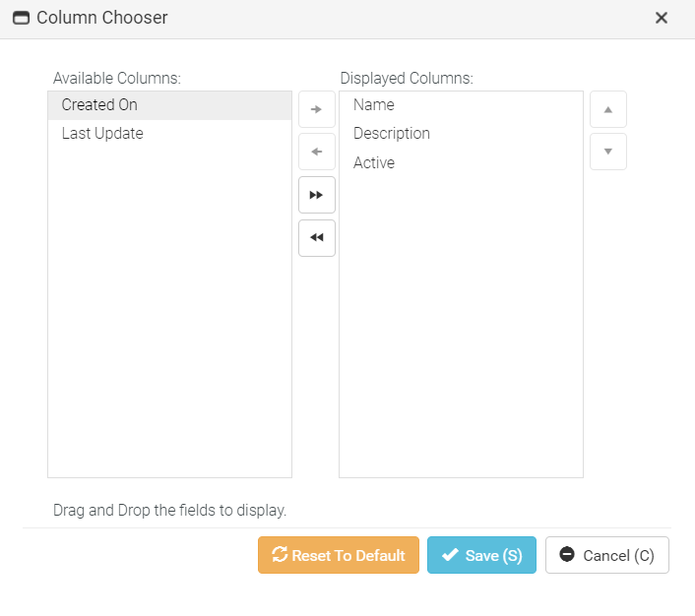Viewport: 695px width, 616px height.
Task: Cancel the column changes
Action: pyautogui.click(x=607, y=555)
